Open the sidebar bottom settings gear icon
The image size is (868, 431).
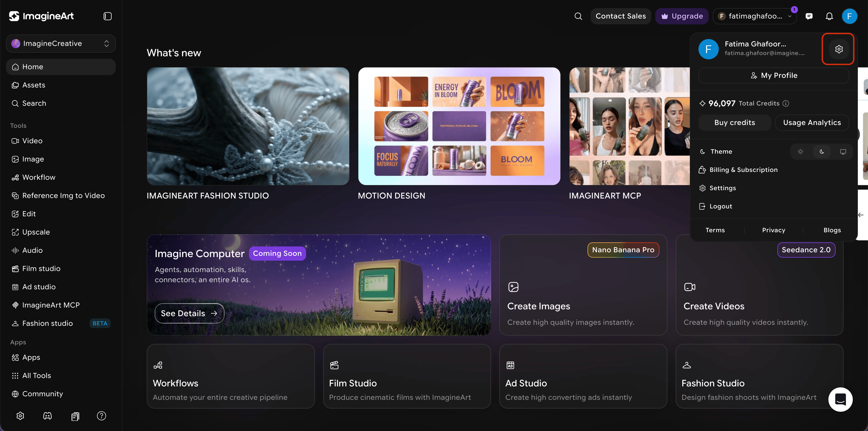pos(20,416)
